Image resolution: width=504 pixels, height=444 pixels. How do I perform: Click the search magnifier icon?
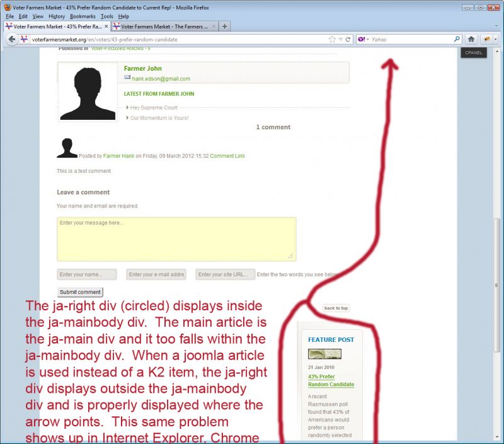tap(456, 39)
